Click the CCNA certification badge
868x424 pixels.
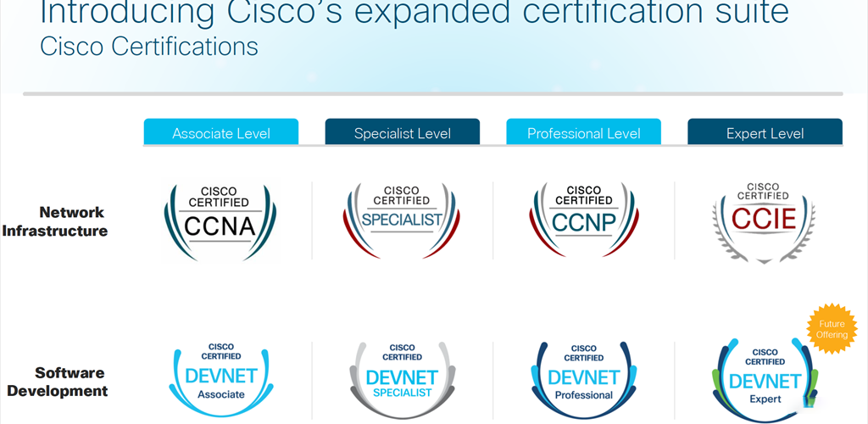[220, 221]
